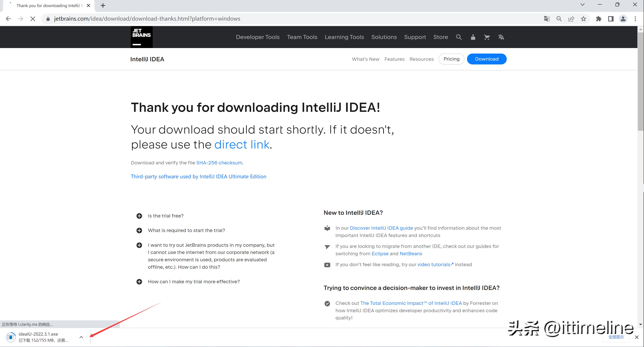Open the Support menu
Viewport: 644px width, 347px height.
tap(415, 37)
